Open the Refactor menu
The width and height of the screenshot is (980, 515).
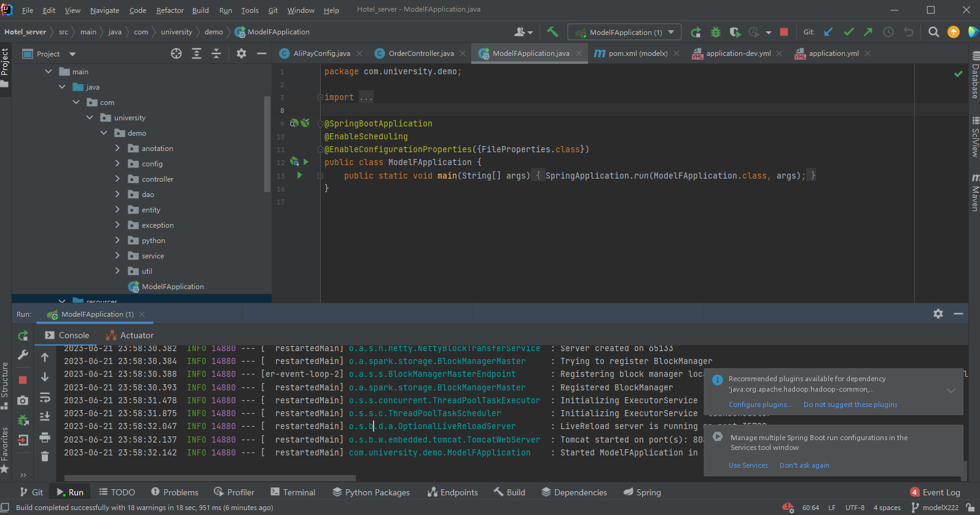170,10
